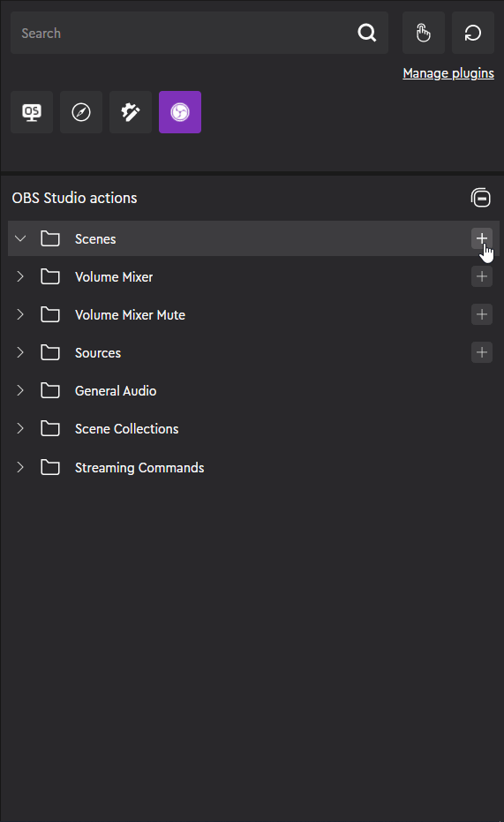This screenshot has height=822, width=504.
Task: Expand the Streaming Commands folder chevron
Action: point(20,467)
